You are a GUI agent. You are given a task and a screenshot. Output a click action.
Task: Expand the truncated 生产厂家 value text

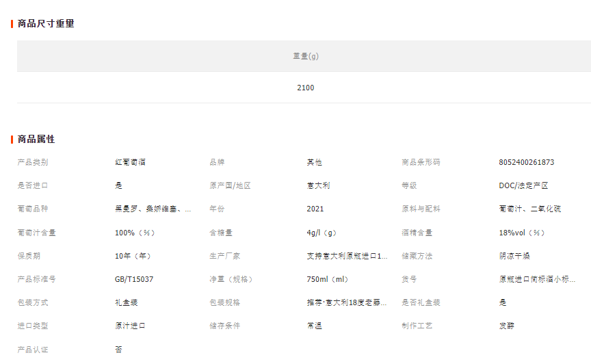tap(347, 256)
